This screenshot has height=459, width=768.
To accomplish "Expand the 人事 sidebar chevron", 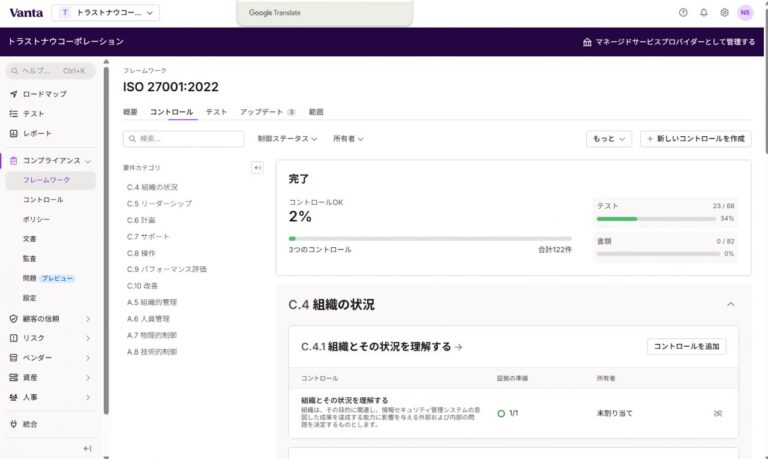I will 88,397.
